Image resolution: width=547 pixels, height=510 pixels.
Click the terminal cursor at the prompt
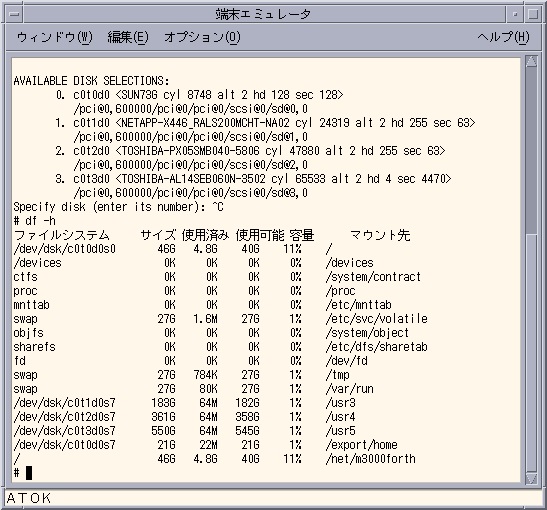pyautogui.click(x=29, y=473)
